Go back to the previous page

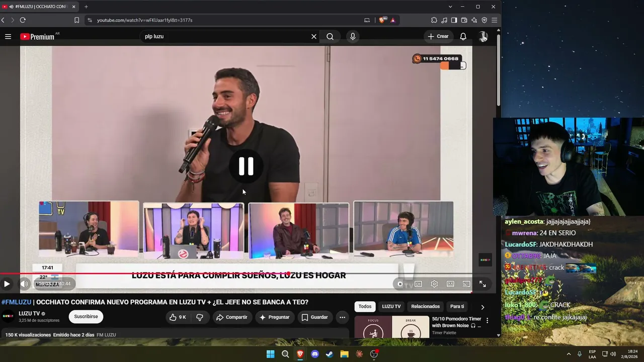click(x=3, y=20)
